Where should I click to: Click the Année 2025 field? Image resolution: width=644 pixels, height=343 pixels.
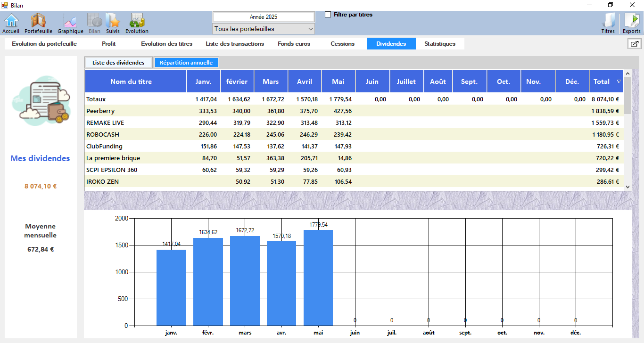coord(264,17)
